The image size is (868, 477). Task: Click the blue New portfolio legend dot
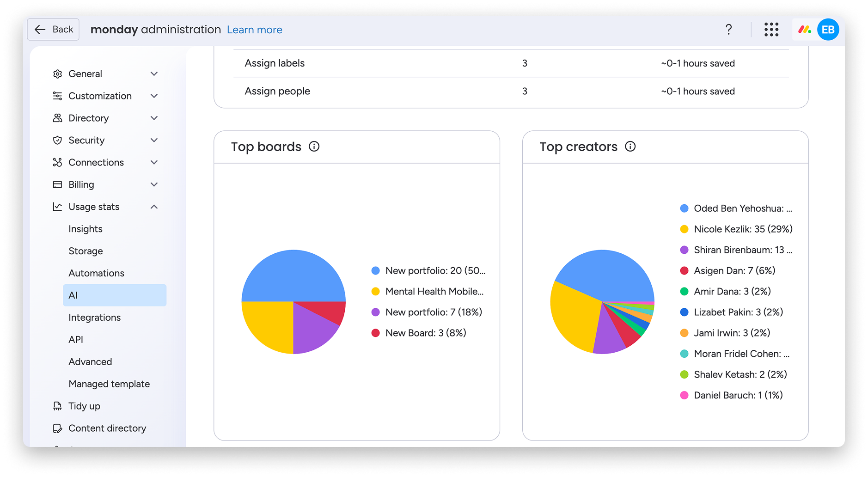[376, 271]
